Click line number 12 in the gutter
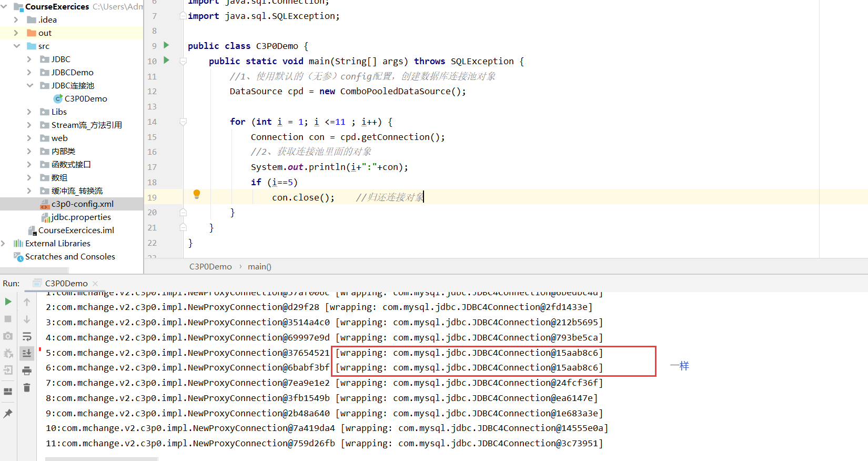 152,92
